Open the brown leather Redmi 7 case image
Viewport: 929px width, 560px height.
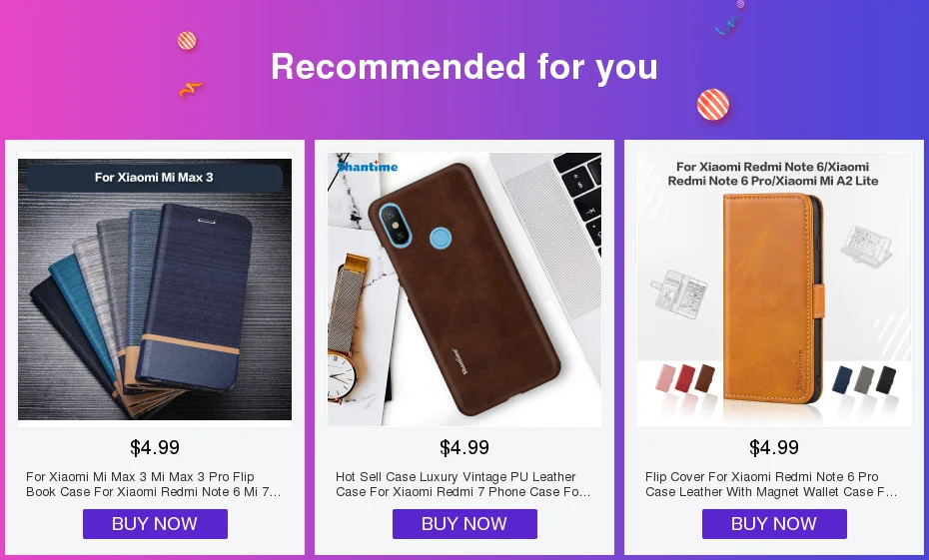coord(464,288)
